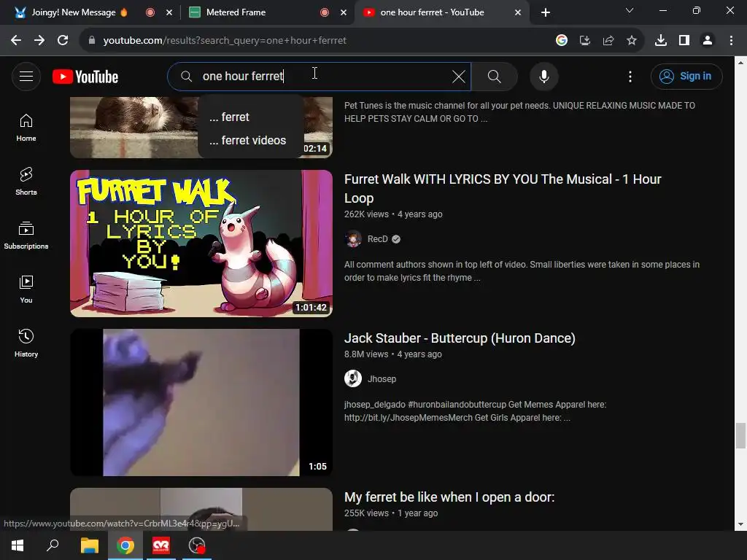Click the address bar URL
Viewport: 747px width, 560px height.
(x=225, y=41)
